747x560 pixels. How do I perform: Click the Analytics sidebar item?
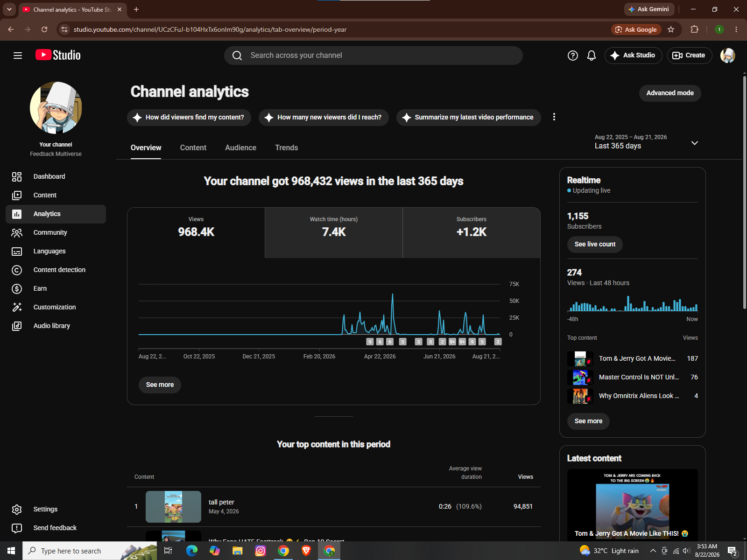click(56, 214)
